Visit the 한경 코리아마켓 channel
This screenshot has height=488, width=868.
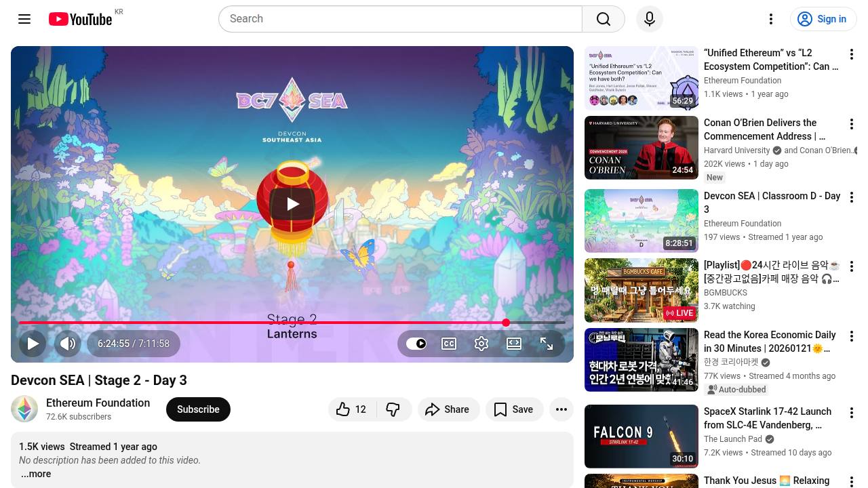coord(730,363)
